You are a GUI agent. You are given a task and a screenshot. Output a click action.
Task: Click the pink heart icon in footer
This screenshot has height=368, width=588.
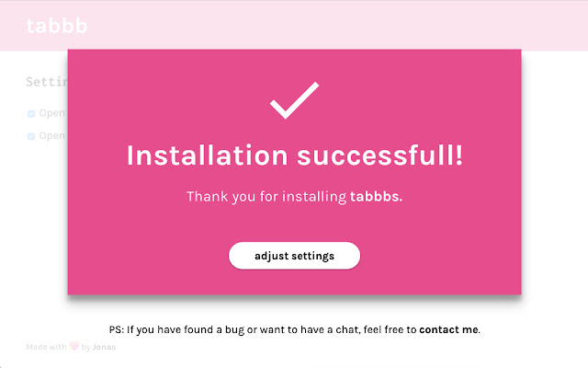tap(73, 347)
